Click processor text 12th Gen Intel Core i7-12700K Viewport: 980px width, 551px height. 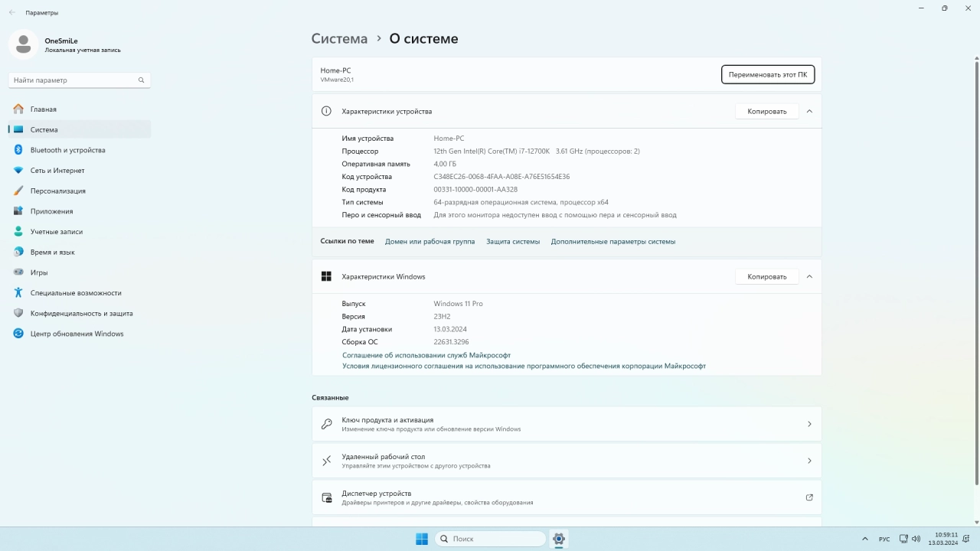click(537, 151)
